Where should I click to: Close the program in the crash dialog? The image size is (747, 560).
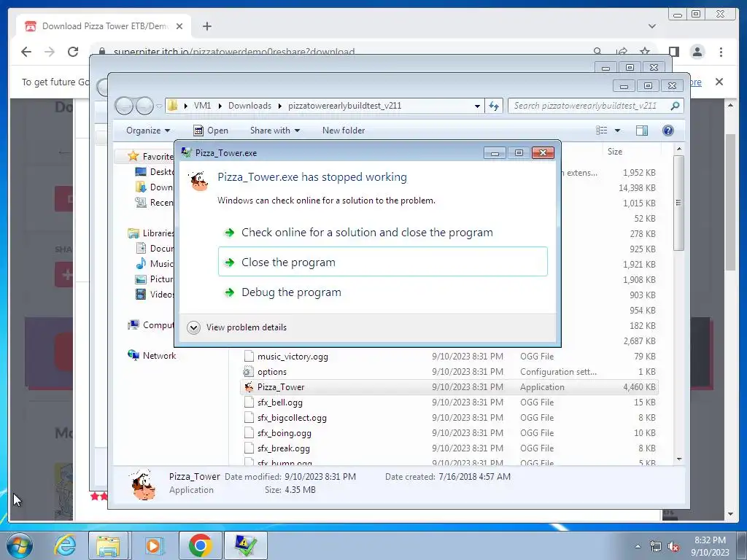click(x=382, y=262)
